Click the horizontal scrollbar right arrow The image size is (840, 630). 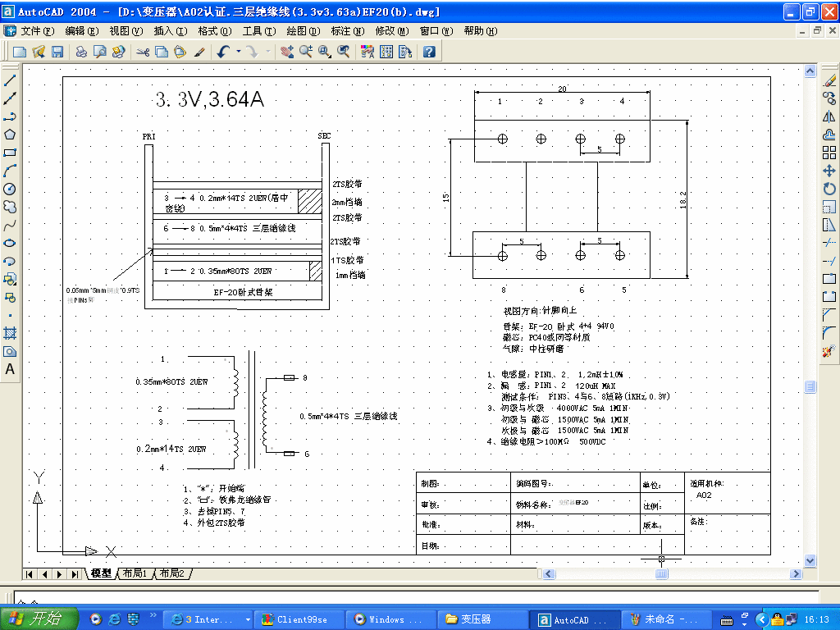pos(796,573)
